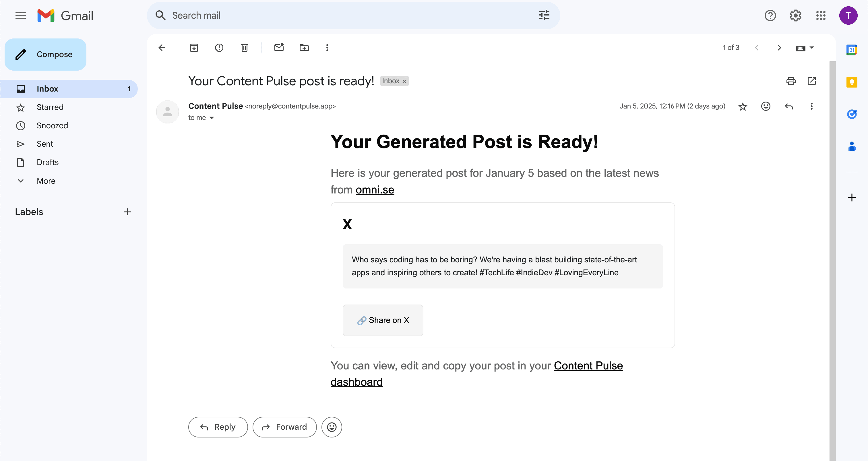868x461 pixels.
Task: Click the search mail input field
Action: [x=350, y=16]
